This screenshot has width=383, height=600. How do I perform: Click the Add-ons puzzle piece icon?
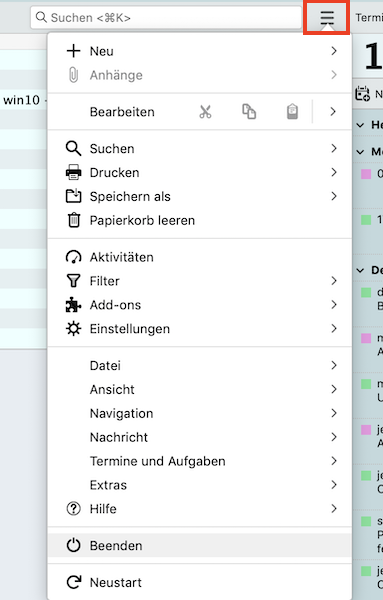[73, 305]
